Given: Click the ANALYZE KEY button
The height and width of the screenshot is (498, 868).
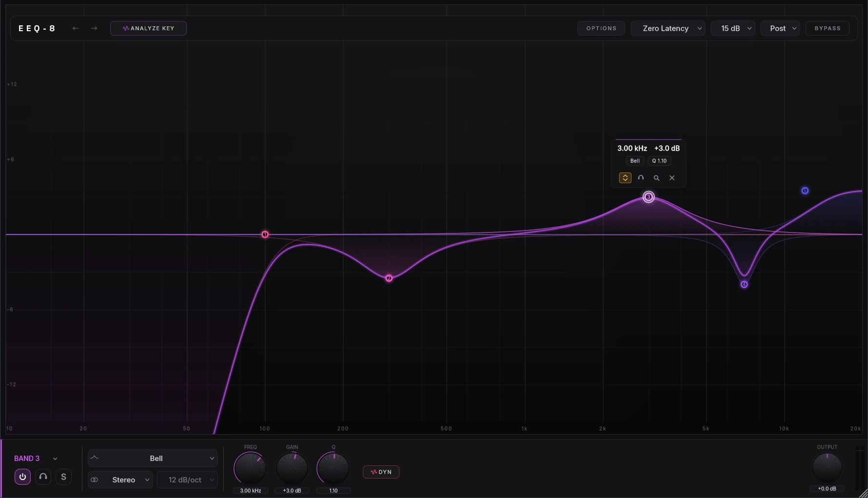Looking at the screenshot, I should [148, 28].
